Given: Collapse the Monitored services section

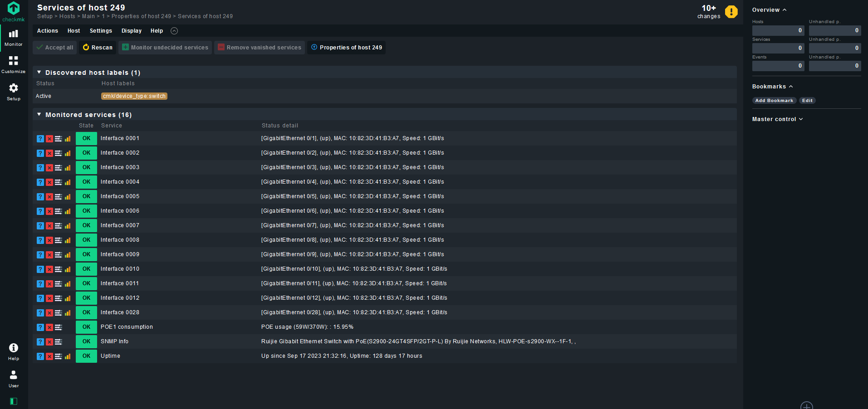Looking at the screenshot, I should (x=39, y=114).
